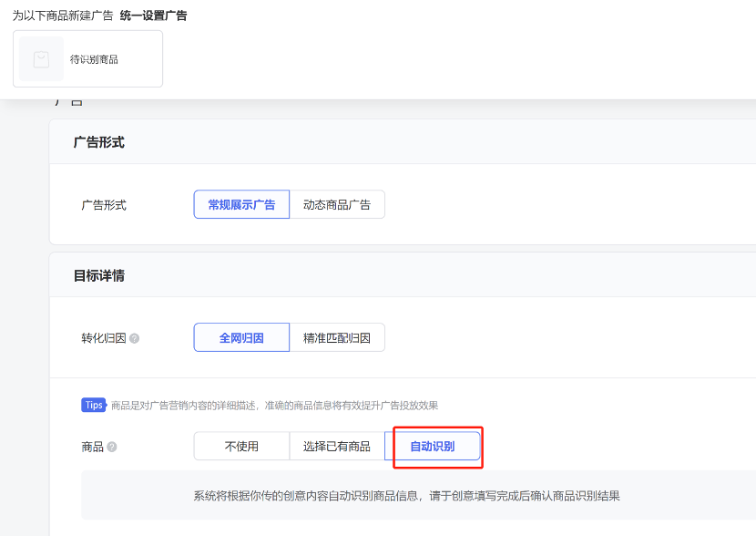The width and height of the screenshot is (756, 536).
Task: Click the help icon beside 商品 label
Action: tap(112, 447)
